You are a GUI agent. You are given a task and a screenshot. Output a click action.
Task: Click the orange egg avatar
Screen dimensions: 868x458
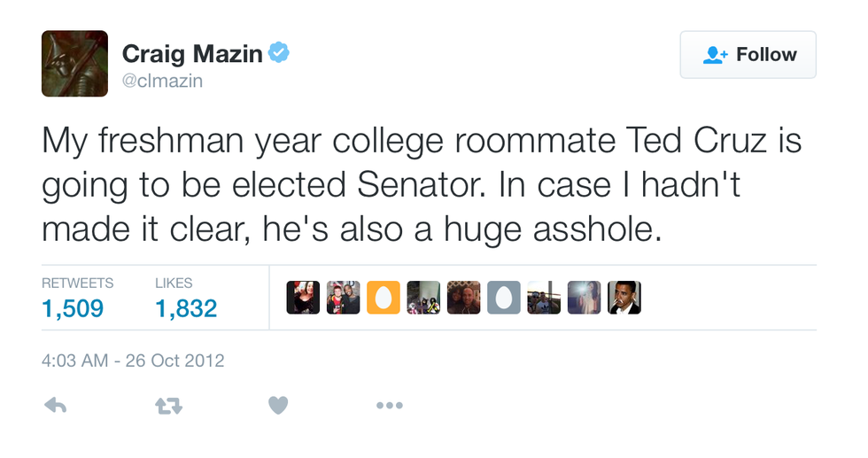pos(383,298)
